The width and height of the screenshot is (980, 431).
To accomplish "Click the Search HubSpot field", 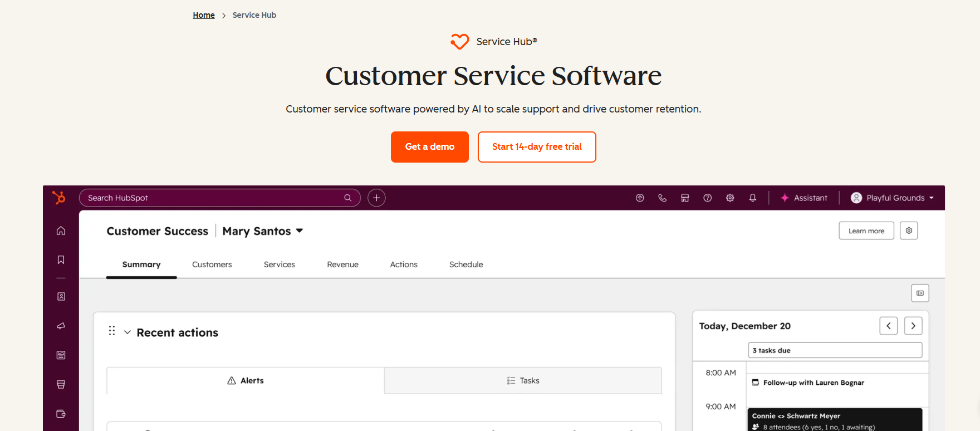I will (x=214, y=198).
